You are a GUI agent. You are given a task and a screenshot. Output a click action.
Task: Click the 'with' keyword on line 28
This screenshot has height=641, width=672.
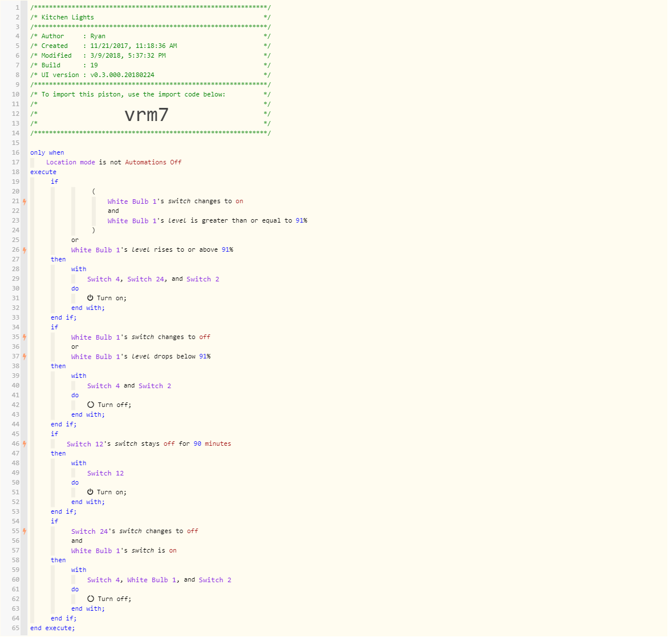(x=79, y=269)
